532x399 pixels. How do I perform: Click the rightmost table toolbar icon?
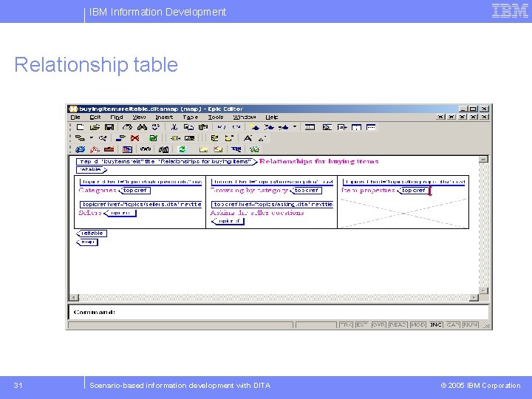[x=371, y=127]
